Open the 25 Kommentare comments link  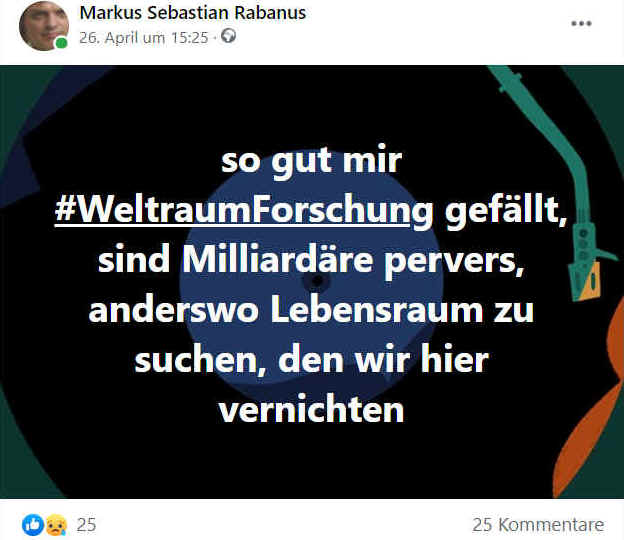(538, 525)
